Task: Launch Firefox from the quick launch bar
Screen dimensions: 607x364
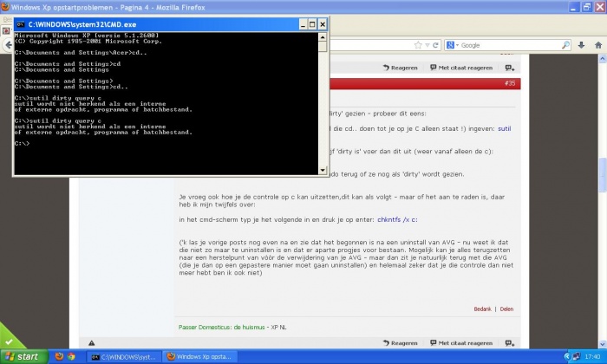Action: pyautogui.click(x=59, y=356)
